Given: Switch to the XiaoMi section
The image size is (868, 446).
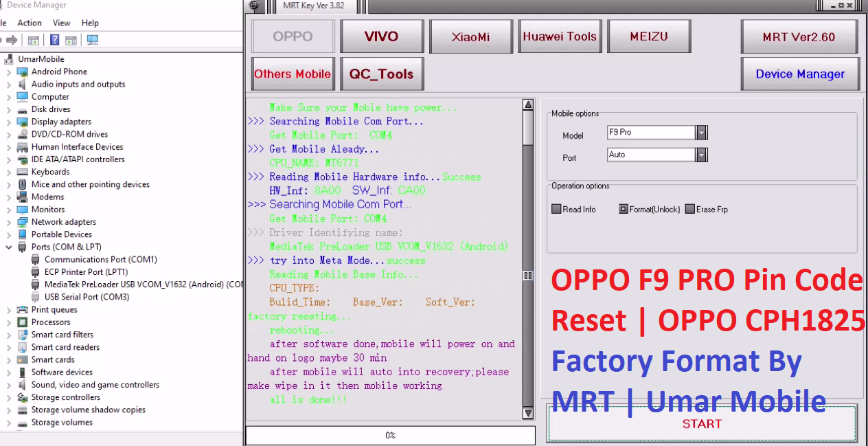Looking at the screenshot, I should click(470, 36).
